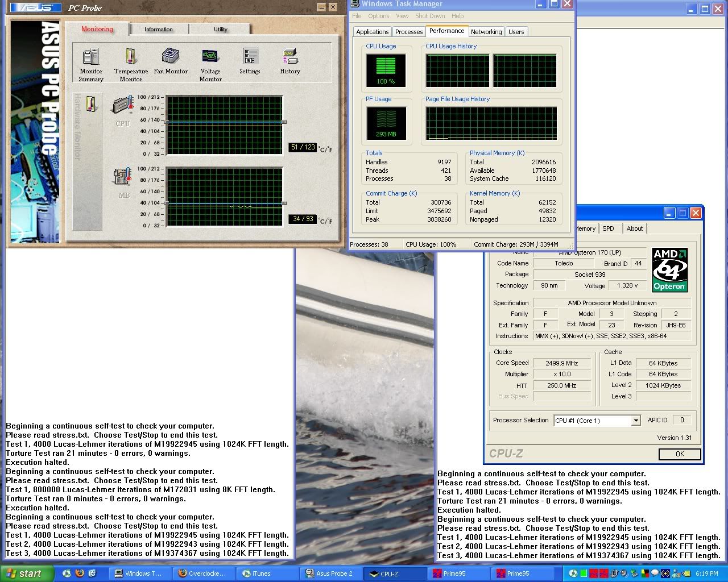The image size is (728, 582).
Task: Switch to the About tab in CPU-Z
Action: [x=635, y=228]
